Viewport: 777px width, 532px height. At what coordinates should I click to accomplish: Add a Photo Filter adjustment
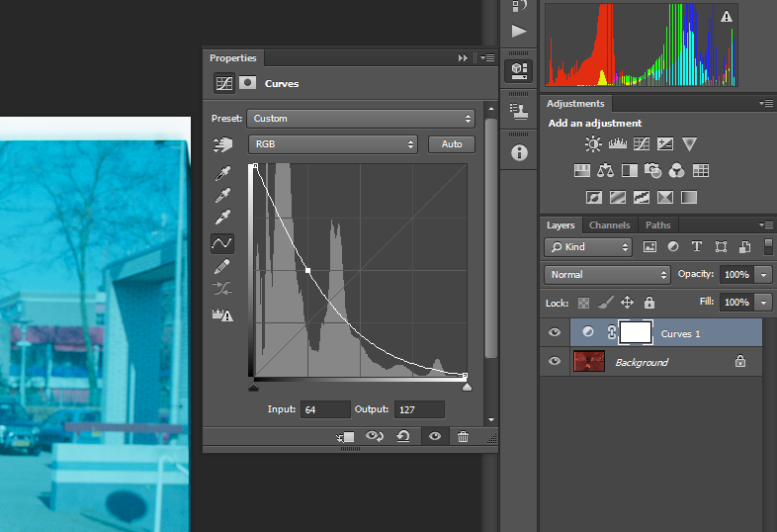pos(652,171)
